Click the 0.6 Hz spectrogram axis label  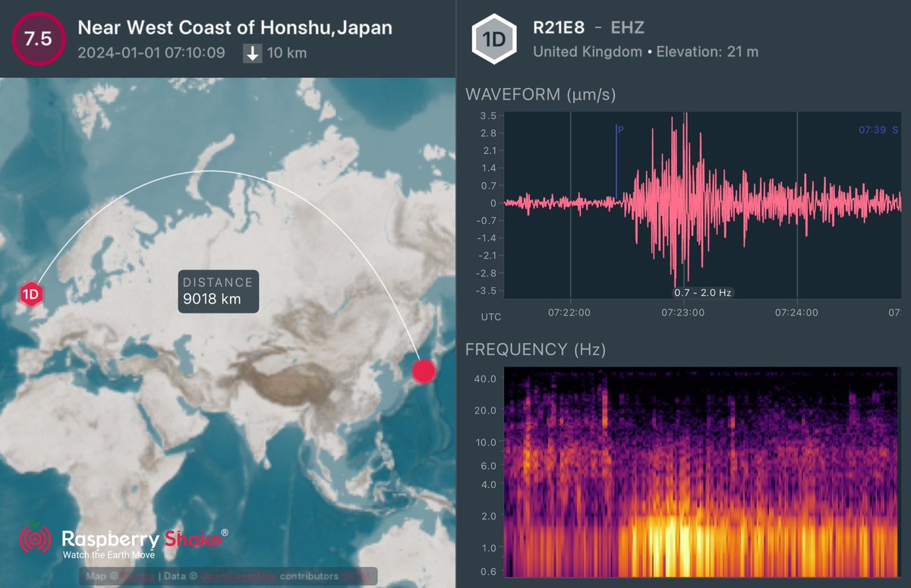488,571
